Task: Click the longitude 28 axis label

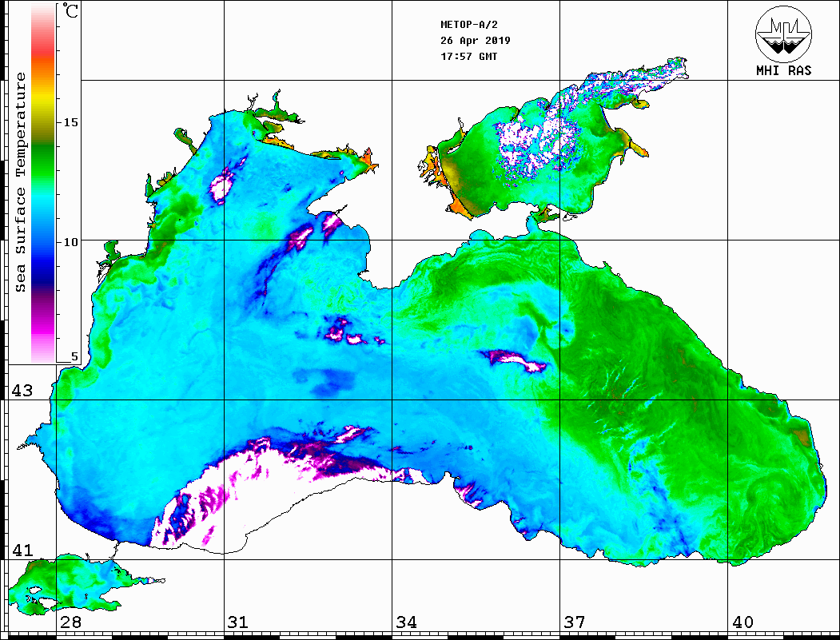Action: tap(70, 622)
